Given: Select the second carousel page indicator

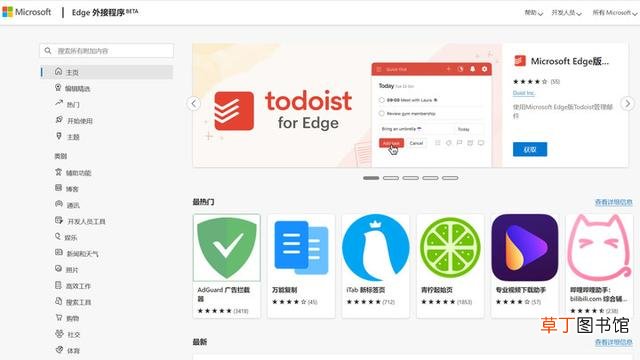Looking at the screenshot, I should [x=391, y=178].
